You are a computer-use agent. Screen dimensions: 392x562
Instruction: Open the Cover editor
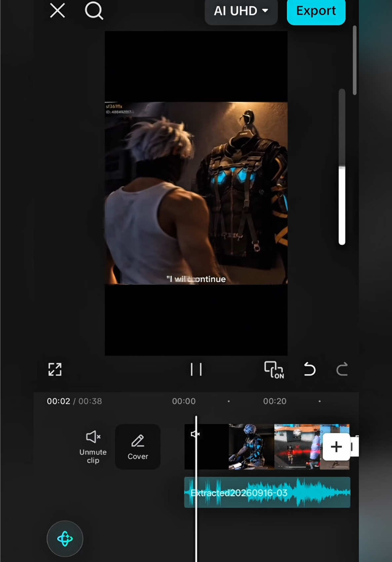point(138,447)
